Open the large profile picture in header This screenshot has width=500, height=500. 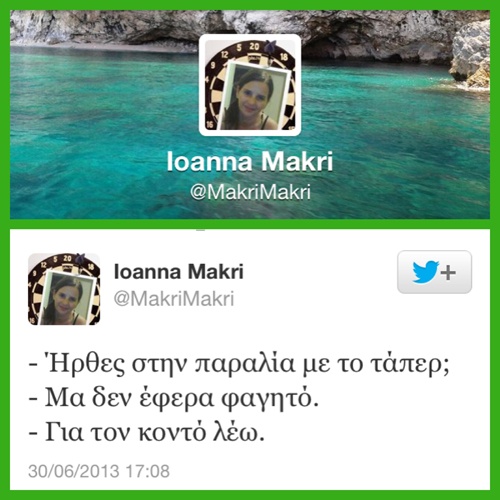(x=250, y=85)
